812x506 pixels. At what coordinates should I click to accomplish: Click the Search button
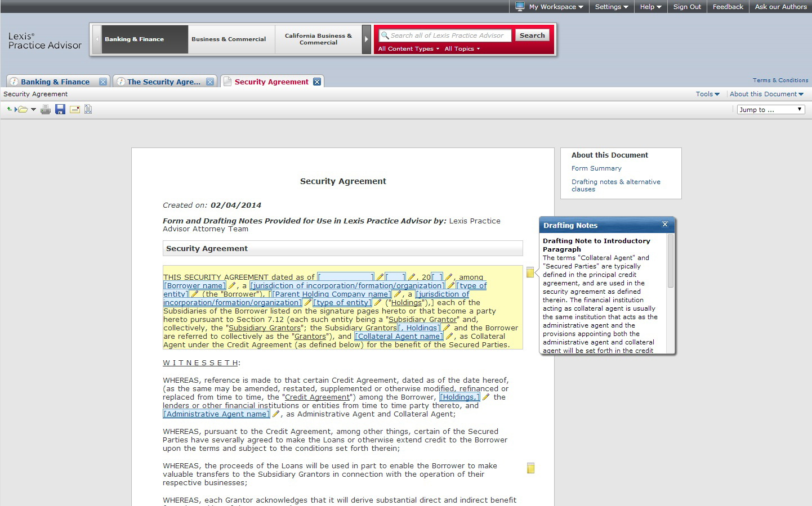click(x=532, y=35)
